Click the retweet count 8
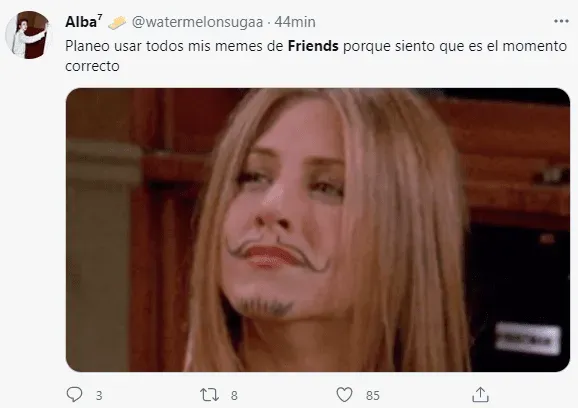Viewport: 578px width, 408px height. [234, 395]
